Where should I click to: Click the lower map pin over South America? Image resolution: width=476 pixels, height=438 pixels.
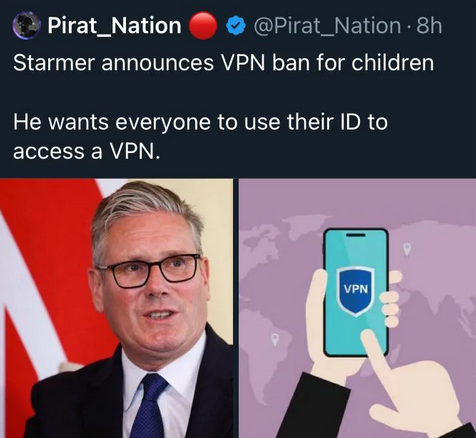point(274,340)
